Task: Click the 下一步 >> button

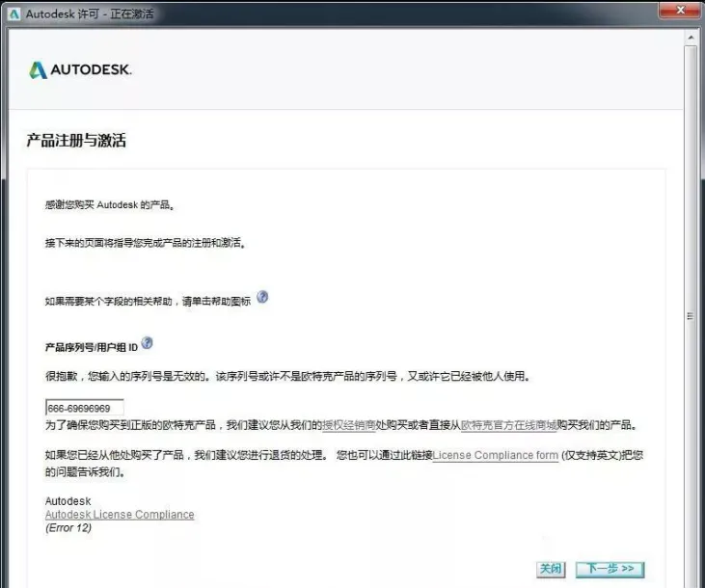Action: point(610,569)
